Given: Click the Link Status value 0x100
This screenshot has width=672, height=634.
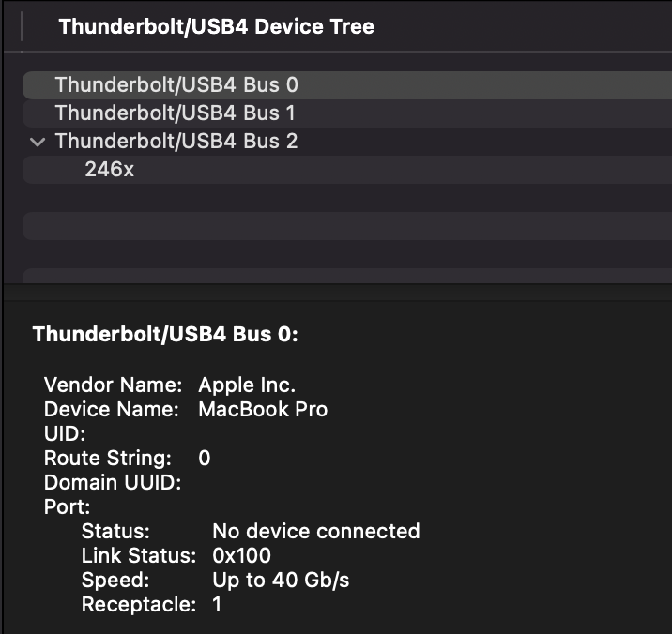Looking at the screenshot, I should coord(242,555).
